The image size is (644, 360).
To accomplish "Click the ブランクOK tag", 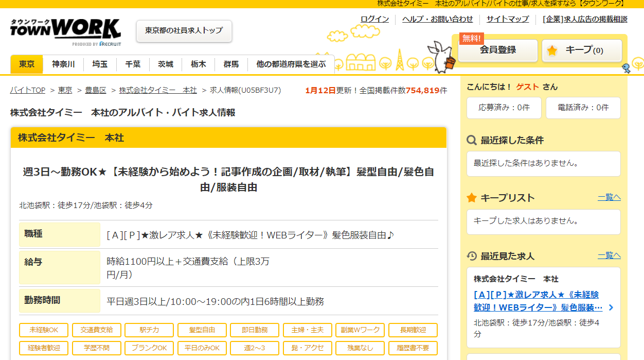I will pyautogui.click(x=149, y=348).
